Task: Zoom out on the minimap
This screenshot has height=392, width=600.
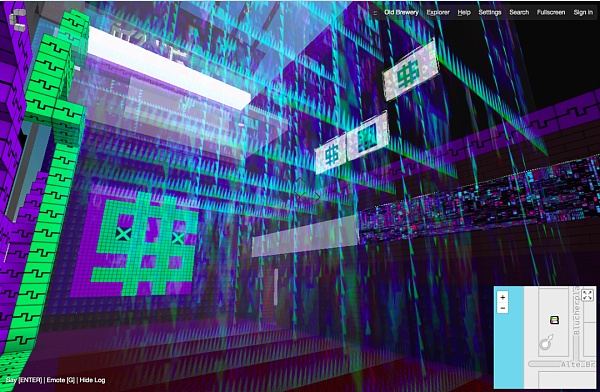Action: (502, 308)
